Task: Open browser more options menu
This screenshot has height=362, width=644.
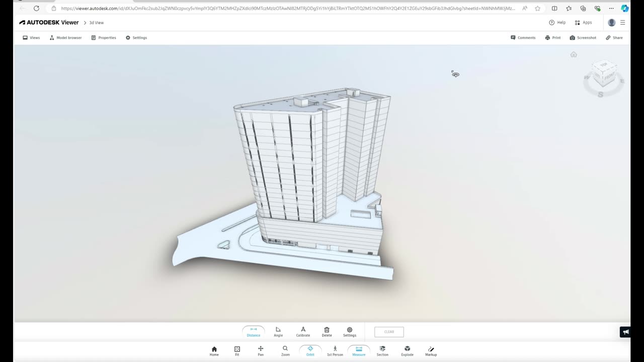Action: tap(611, 8)
